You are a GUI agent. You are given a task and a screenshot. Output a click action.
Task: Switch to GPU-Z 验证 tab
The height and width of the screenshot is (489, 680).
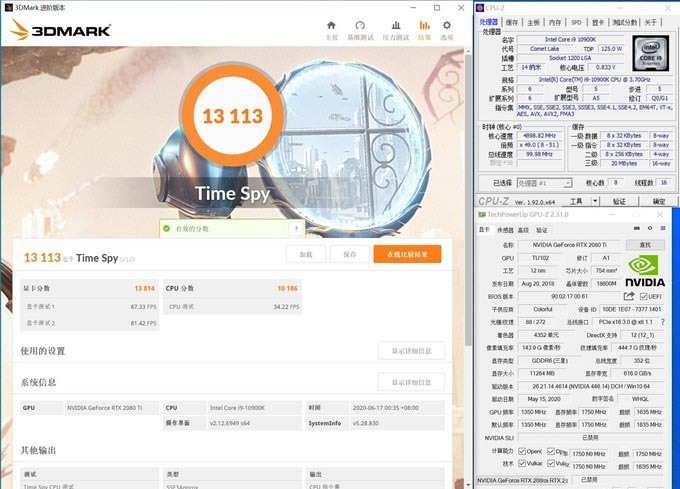(542, 230)
